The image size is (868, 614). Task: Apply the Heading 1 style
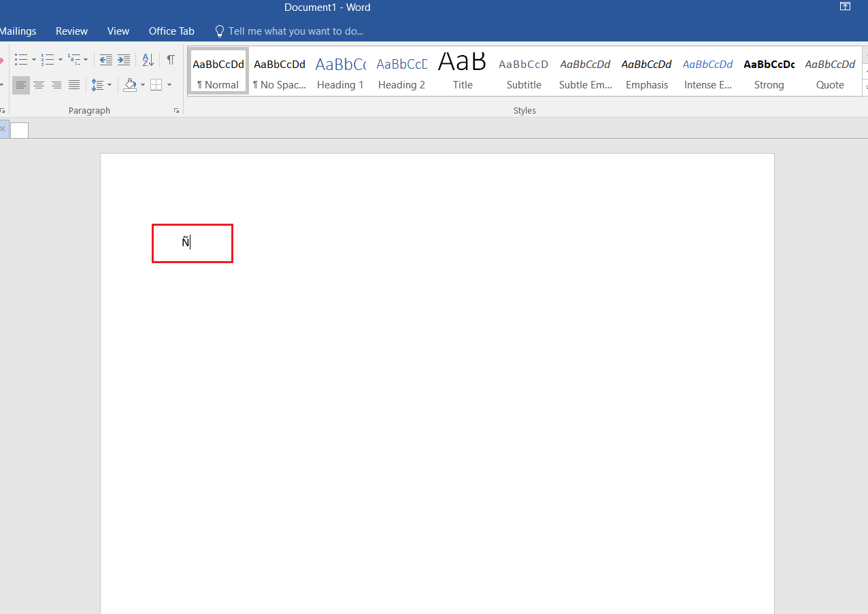pyautogui.click(x=340, y=73)
